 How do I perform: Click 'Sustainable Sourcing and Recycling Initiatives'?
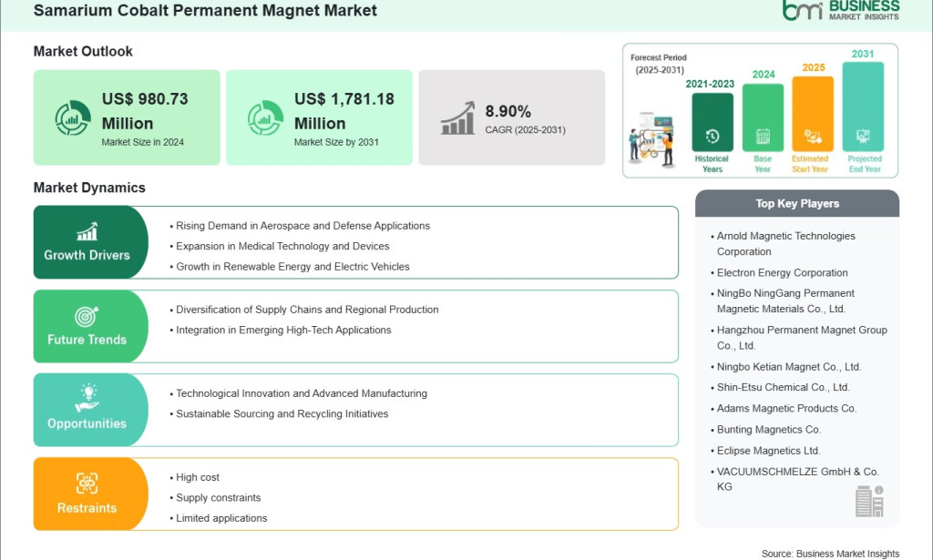(x=282, y=413)
